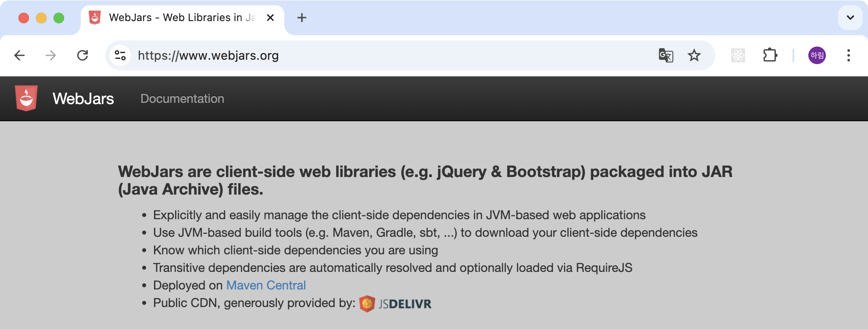Image resolution: width=868 pixels, height=329 pixels.
Task: Click text "Know which client-side dependencies you are using"
Action: (295, 250)
